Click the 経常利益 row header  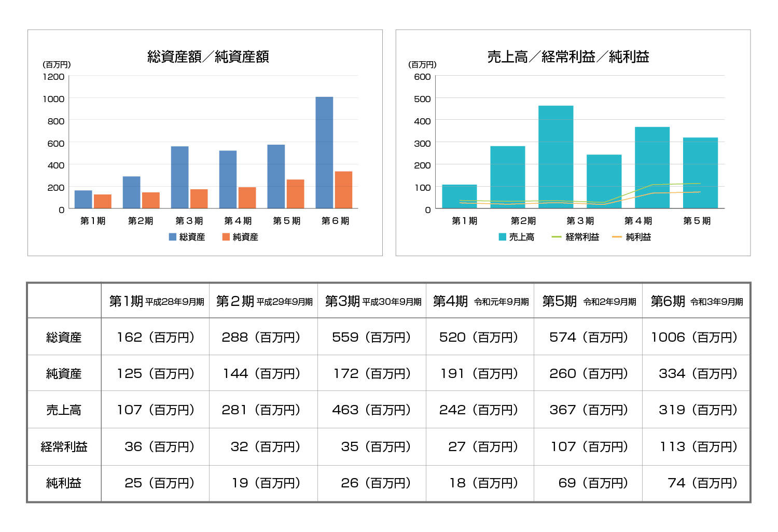[x=64, y=447]
